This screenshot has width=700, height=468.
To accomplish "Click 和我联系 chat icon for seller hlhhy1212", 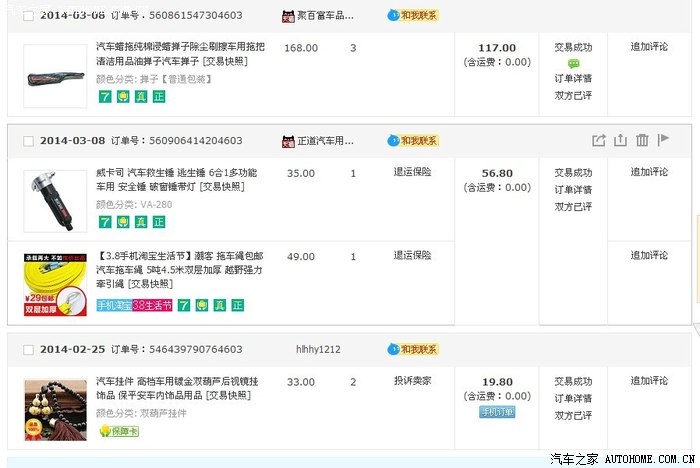I will (x=413, y=350).
